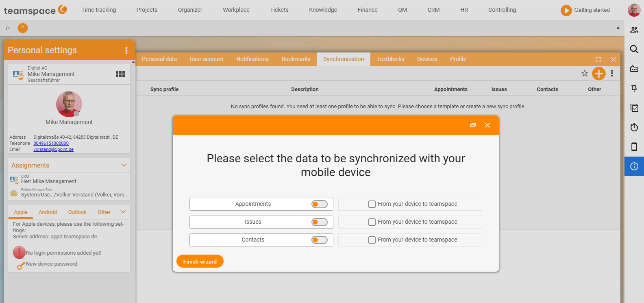Image resolution: width=644 pixels, height=303 pixels.
Task: Switch to the Devices tab
Action: [x=427, y=59]
